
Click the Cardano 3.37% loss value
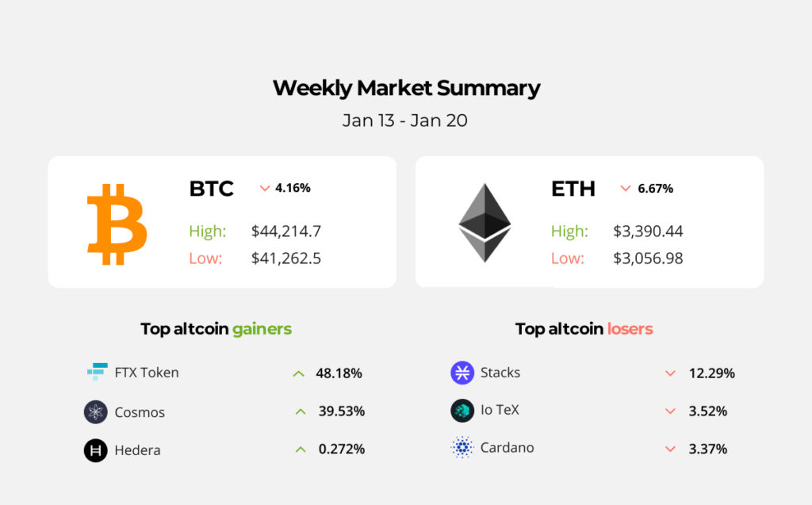[708, 450]
